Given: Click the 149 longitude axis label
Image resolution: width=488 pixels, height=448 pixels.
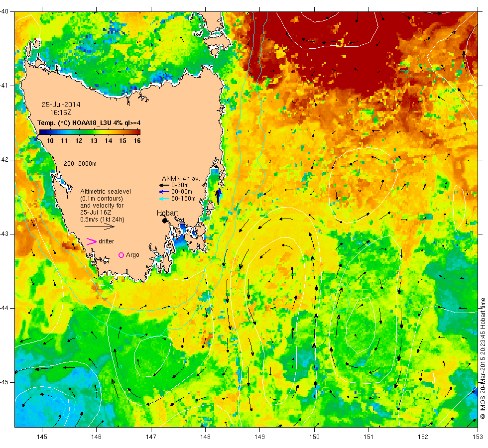Looking at the screenshot, I should [x=260, y=437].
